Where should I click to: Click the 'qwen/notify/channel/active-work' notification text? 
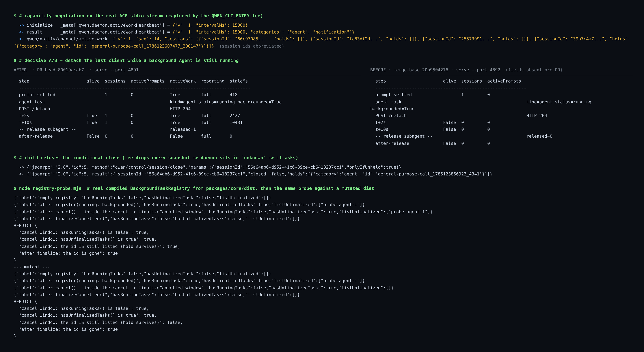point(67,39)
